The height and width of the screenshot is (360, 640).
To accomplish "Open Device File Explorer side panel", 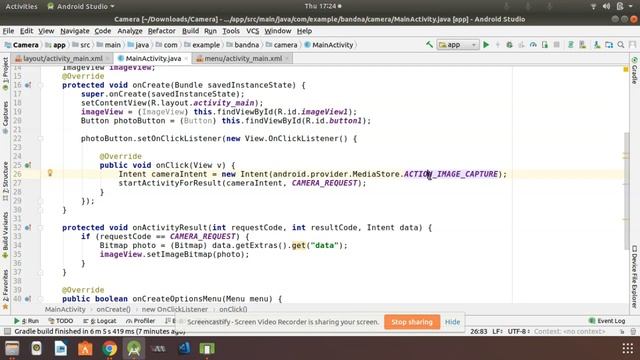I will (634, 277).
